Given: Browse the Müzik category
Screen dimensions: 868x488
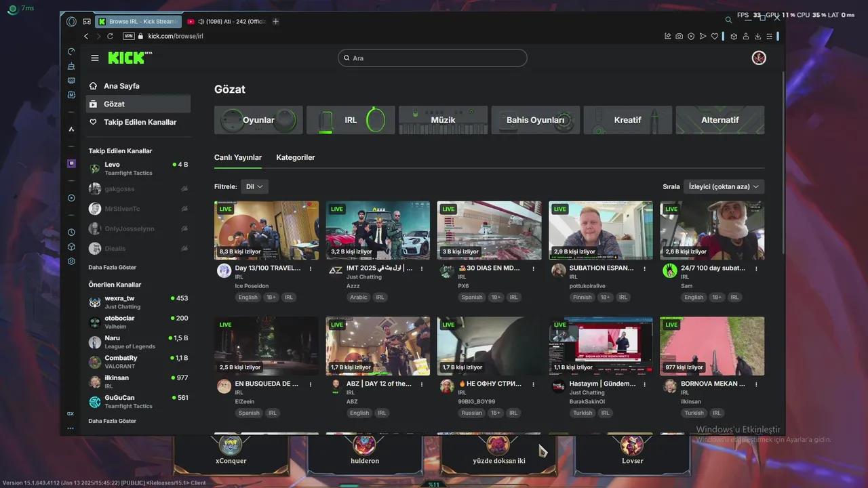Looking at the screenshot, I should (x=443, y=120).
